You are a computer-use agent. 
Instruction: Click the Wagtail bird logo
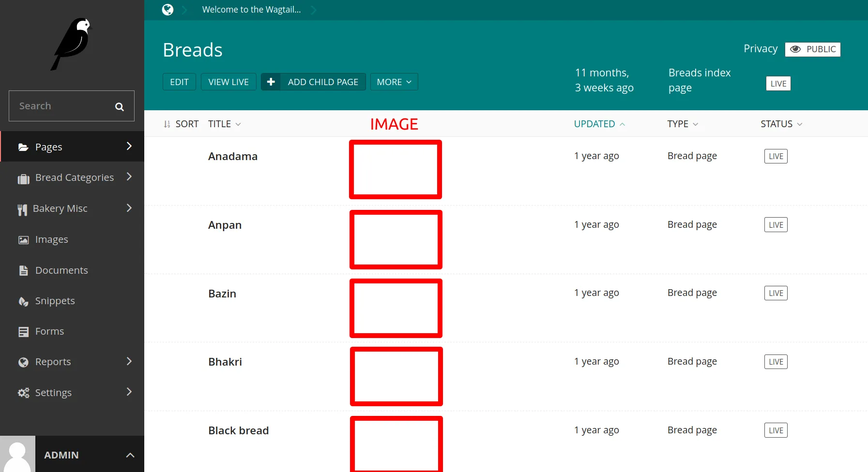coord(72,44)
